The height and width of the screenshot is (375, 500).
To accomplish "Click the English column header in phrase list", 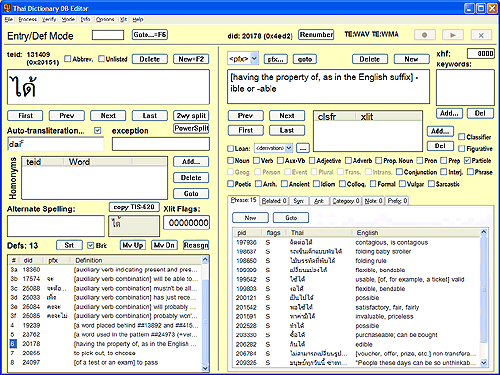I will pyautogui.click(x=416, y=232).
